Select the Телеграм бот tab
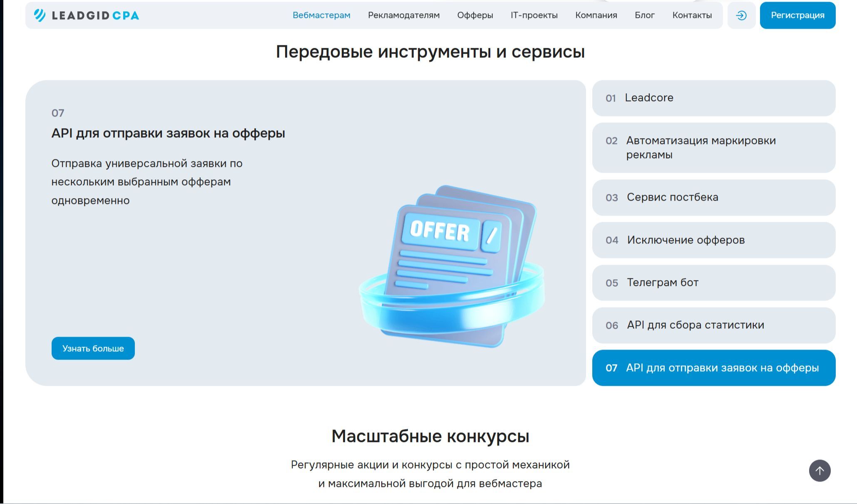Image resolution: width=857 pixels, height=504 pixels. tap(713, 283)
